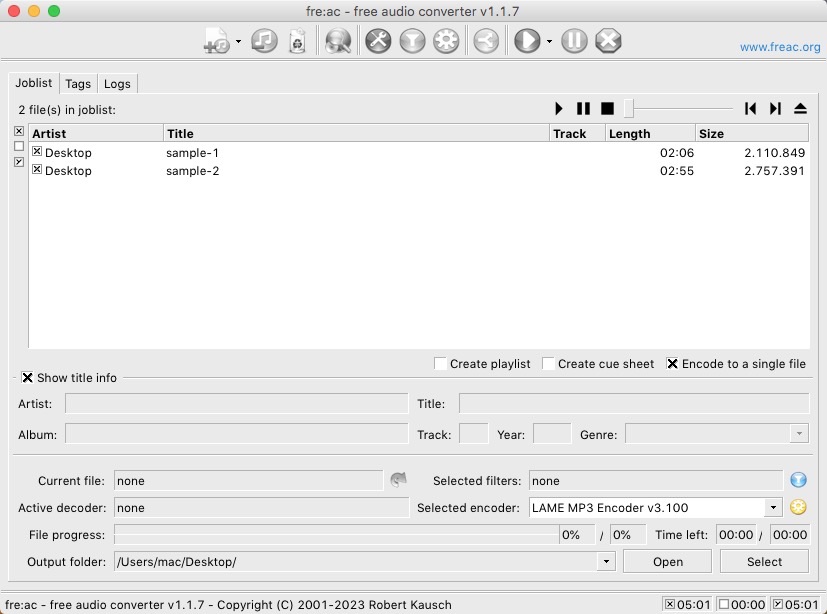Open encoder configuration gear icon
This screenshot has width=827, height=614.
pos(446,41)
